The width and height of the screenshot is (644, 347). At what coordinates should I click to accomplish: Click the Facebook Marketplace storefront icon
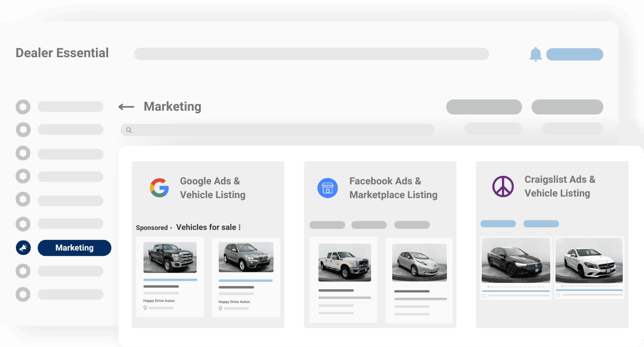pos(328,188)
